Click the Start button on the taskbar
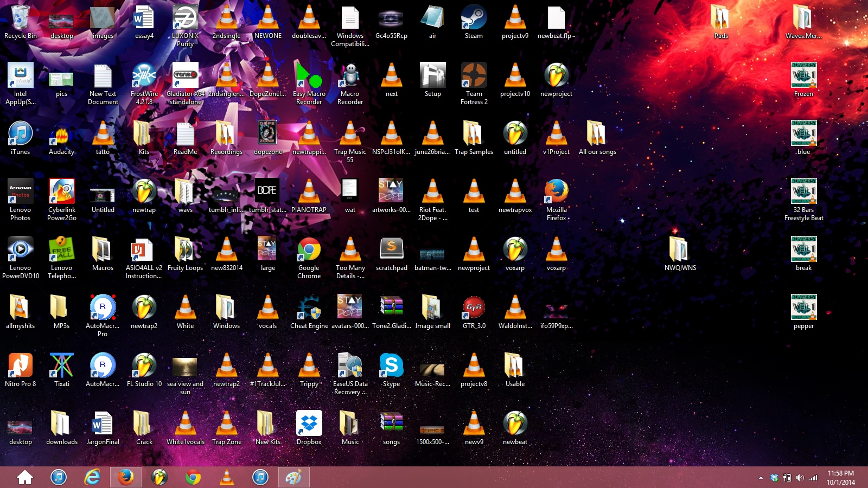The height and width of the screenshot is (488, 868). tap(24, 477)
